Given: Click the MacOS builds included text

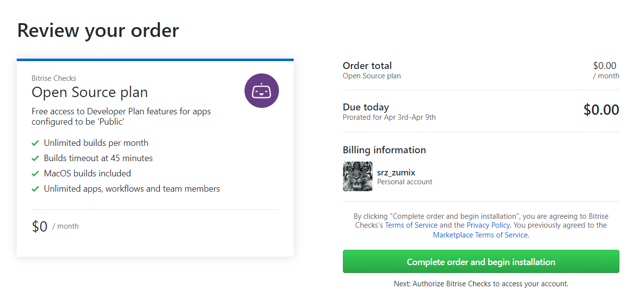Looking at the screenshot, I should 88,173.
